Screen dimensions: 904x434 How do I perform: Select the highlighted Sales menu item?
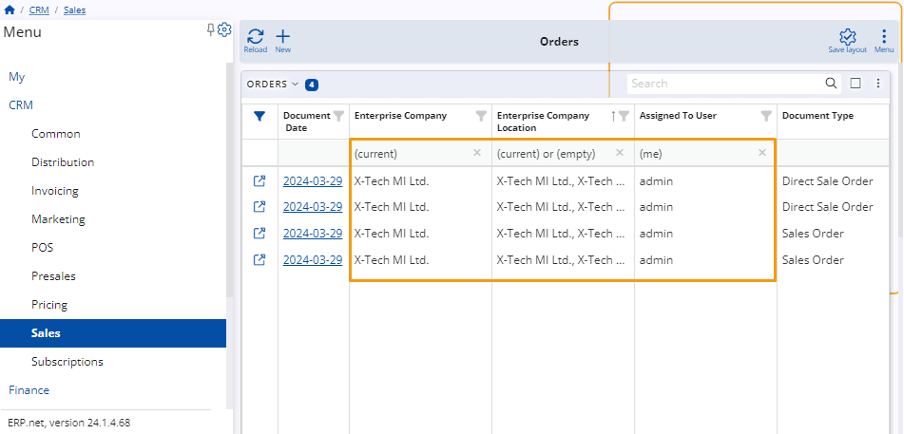pyautogui.click(x=113, y=333)
